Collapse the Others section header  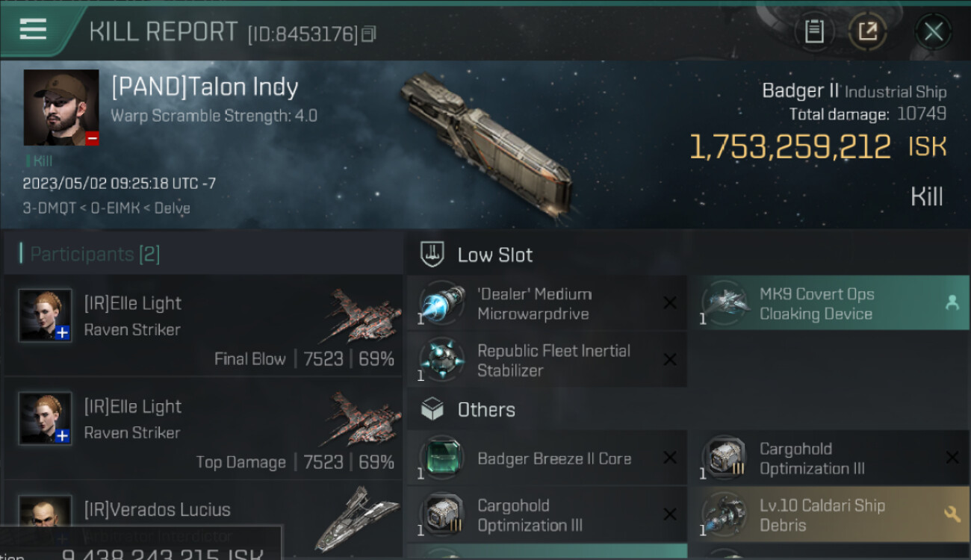click(x=485, y=410)
